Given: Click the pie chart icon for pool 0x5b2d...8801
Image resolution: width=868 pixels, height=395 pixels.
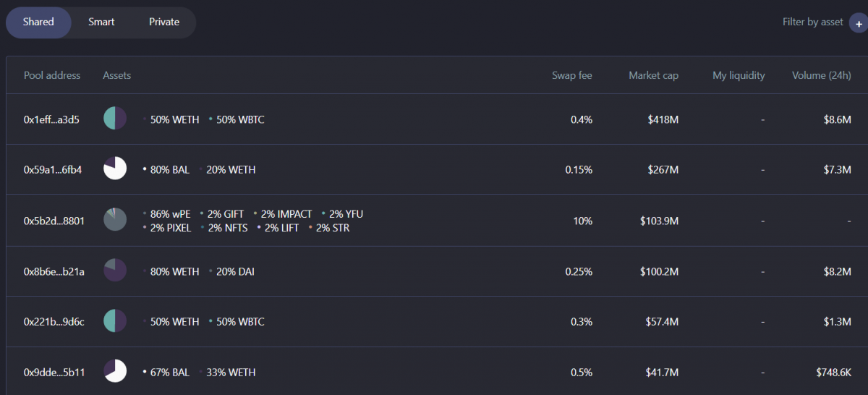Looking at the screenshot, I should 115,220.
